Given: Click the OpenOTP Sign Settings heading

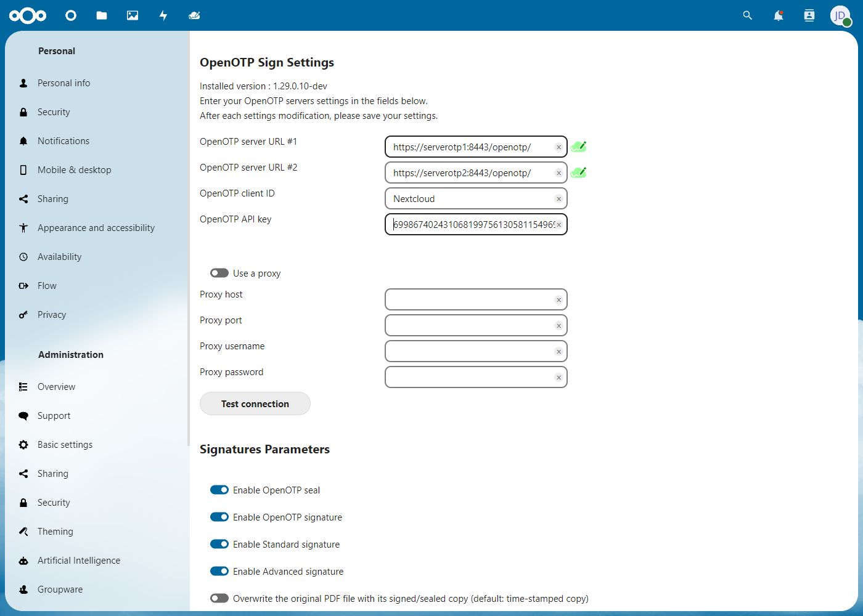Looking at the screenshot, I should pyautogui.click(x=267, y=62).
